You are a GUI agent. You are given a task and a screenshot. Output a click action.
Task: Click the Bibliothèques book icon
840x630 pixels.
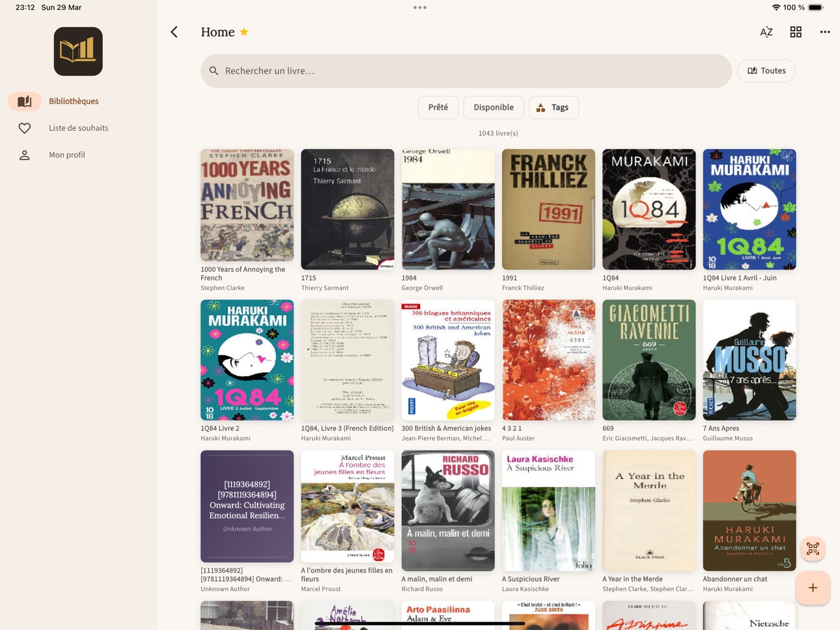[x=25, y=102]
